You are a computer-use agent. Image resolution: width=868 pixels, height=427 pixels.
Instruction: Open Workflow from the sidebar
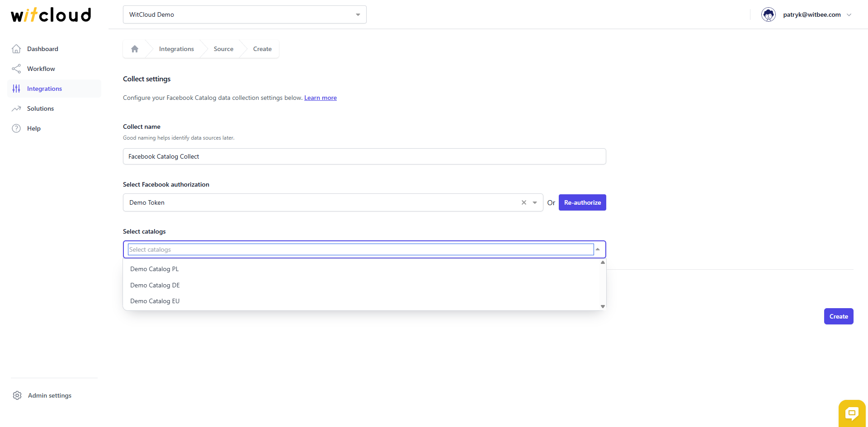(x=54, y=69)
